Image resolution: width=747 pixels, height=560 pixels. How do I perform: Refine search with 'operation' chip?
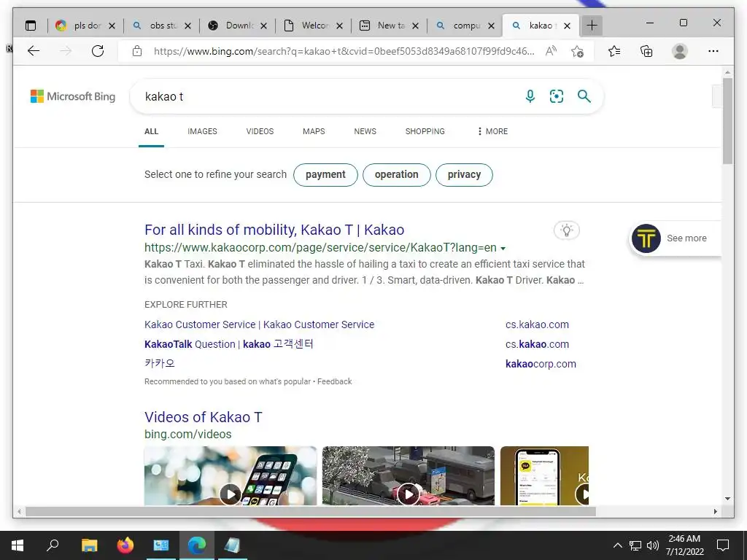(x=396, y=175)
